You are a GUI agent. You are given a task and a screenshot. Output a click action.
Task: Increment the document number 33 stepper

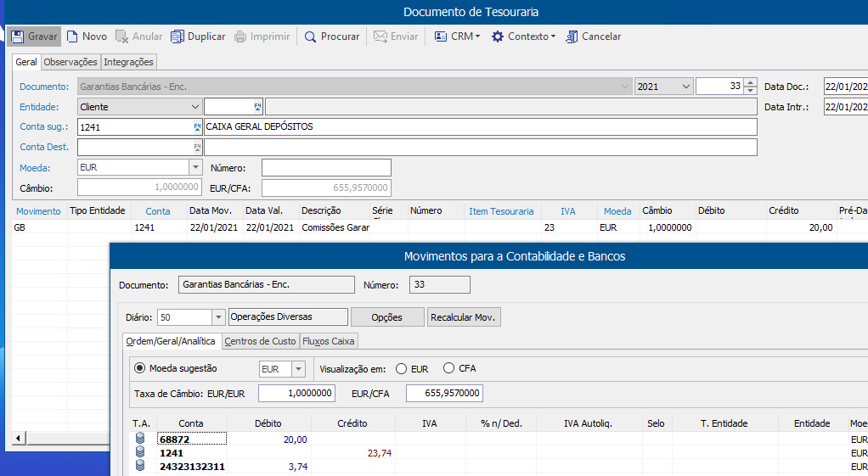[750, 82]
